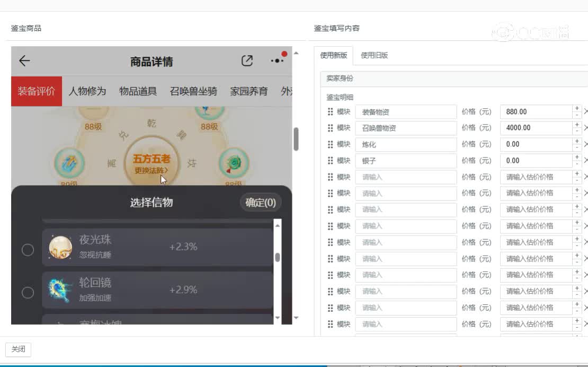The width and height of the screenshot is (588, 367).
Task: Click the 夜光珠 item thumbnail
Action: (x=60, y=248)
